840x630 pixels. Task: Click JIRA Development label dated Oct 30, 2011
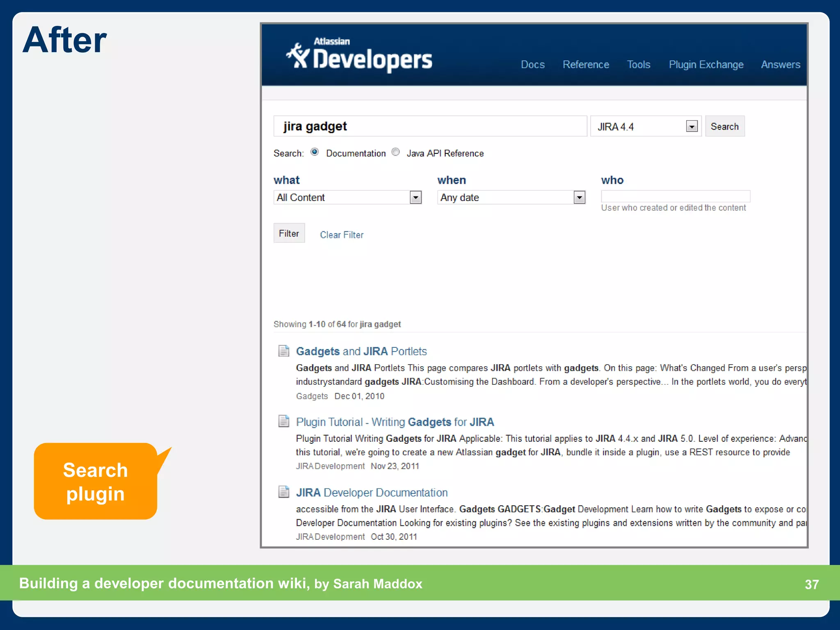[330, 537]
